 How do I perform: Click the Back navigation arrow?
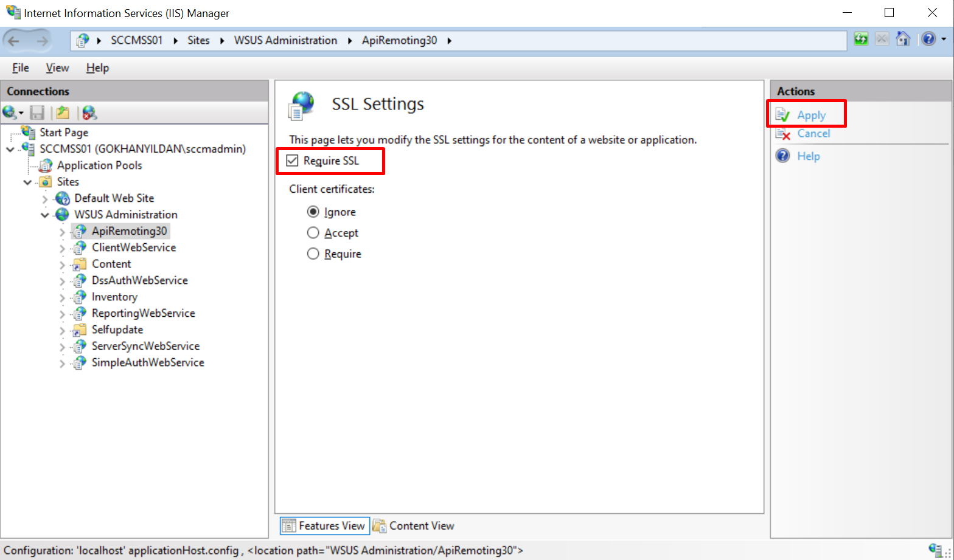pyautogui.click(x=14, y=41)
